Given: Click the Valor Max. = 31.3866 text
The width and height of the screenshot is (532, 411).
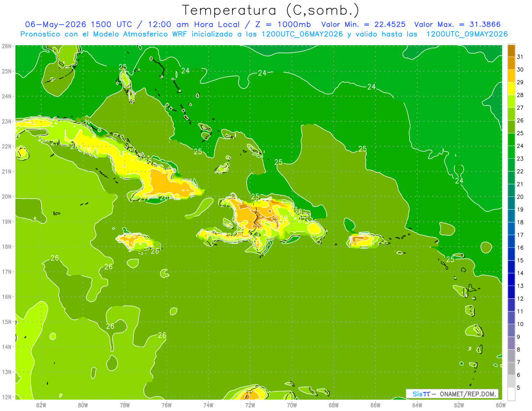Looking at the screenshot, I should [x=458, y=24].
